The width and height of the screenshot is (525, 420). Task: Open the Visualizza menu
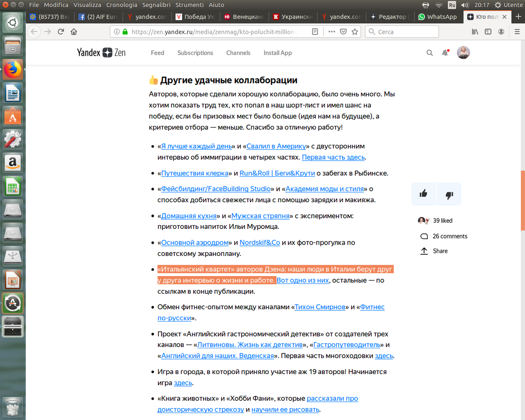point(87,5)
